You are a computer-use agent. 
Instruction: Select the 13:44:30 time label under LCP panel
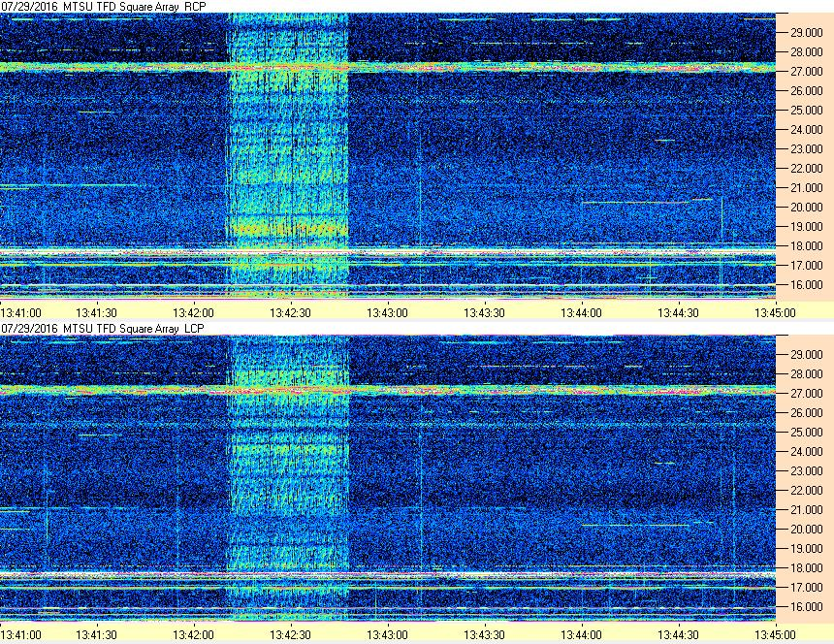point(678,634)
